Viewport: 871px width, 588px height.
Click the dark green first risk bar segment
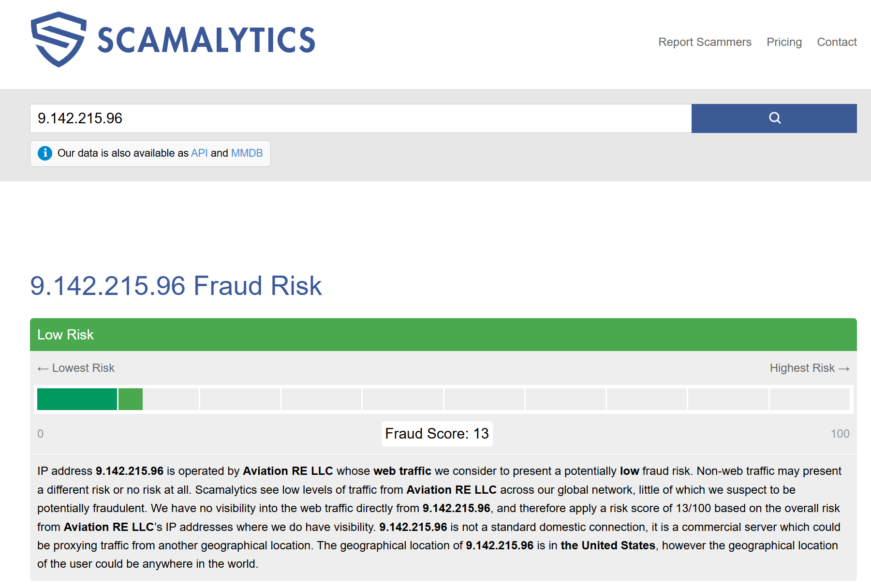pyautogui.click(x=77, y=399)
